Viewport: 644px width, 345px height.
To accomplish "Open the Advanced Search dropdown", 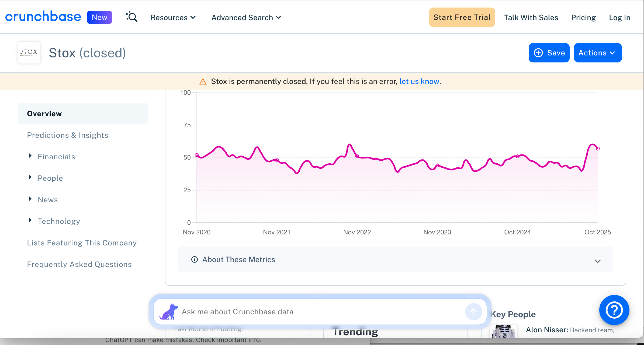I will tap(246, 17).
